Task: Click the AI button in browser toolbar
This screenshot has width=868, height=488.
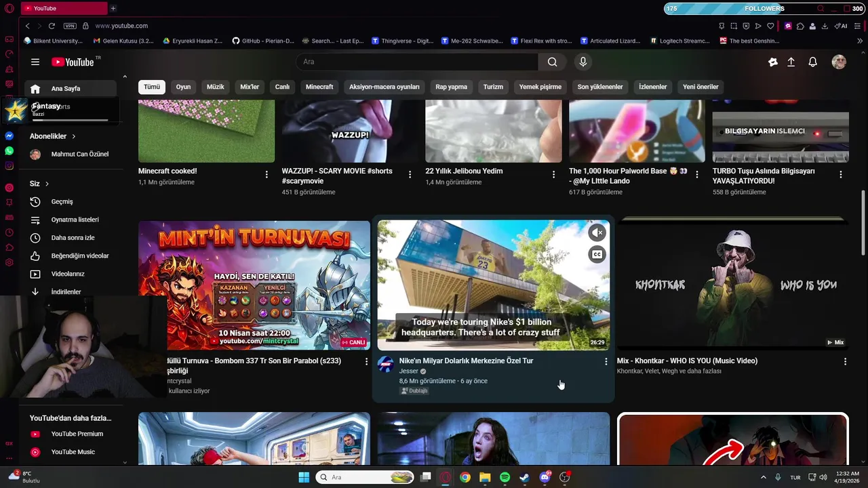Action: click(841, 26)
